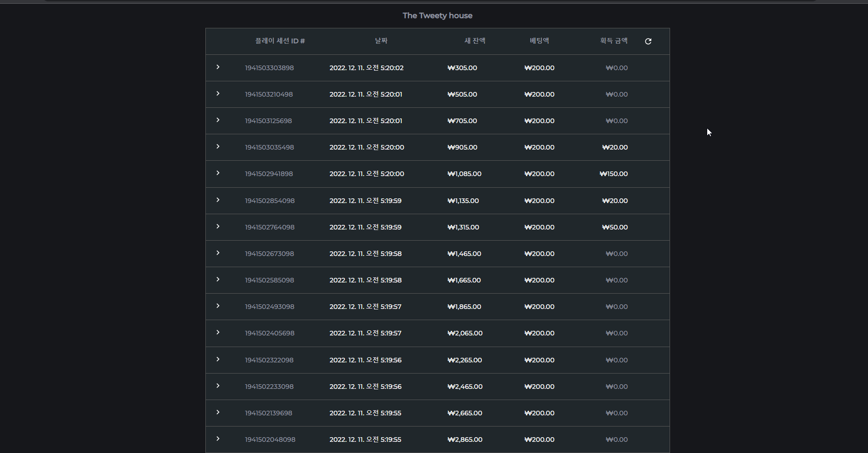
Task: Click the 새 잔액 column header
Action: click(x=475, y=41)
